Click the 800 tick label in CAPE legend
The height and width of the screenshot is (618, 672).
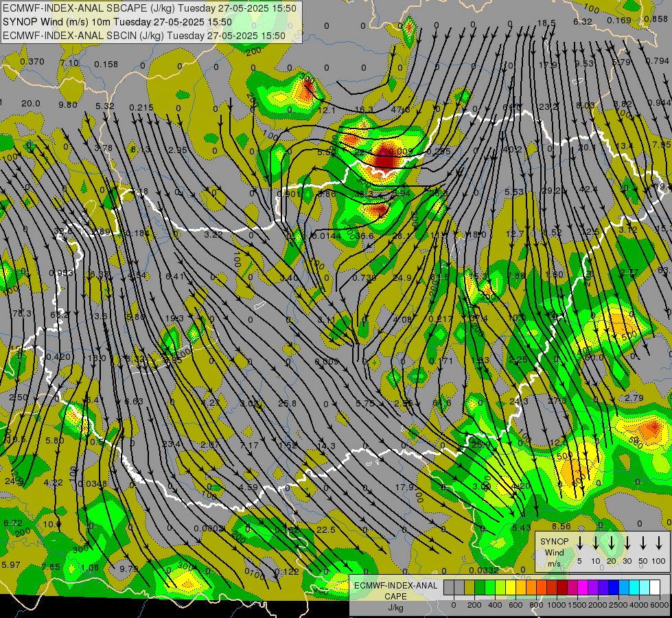[x=536, y=605]
